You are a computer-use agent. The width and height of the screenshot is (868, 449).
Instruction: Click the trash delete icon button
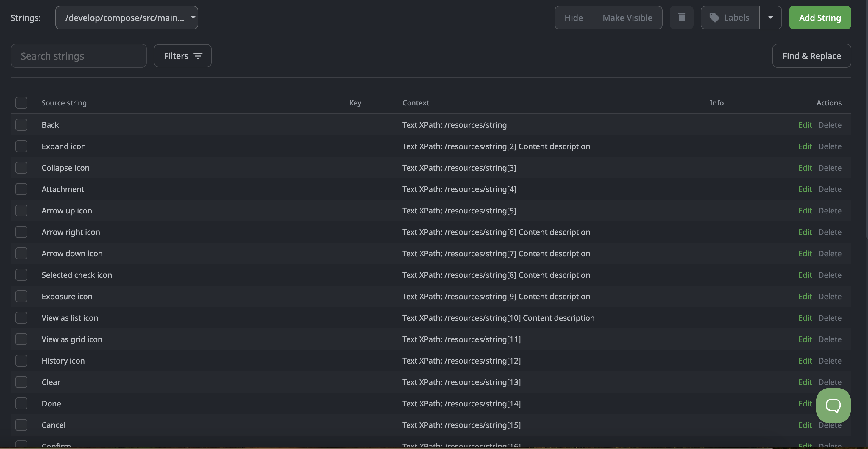click(681, 18)
